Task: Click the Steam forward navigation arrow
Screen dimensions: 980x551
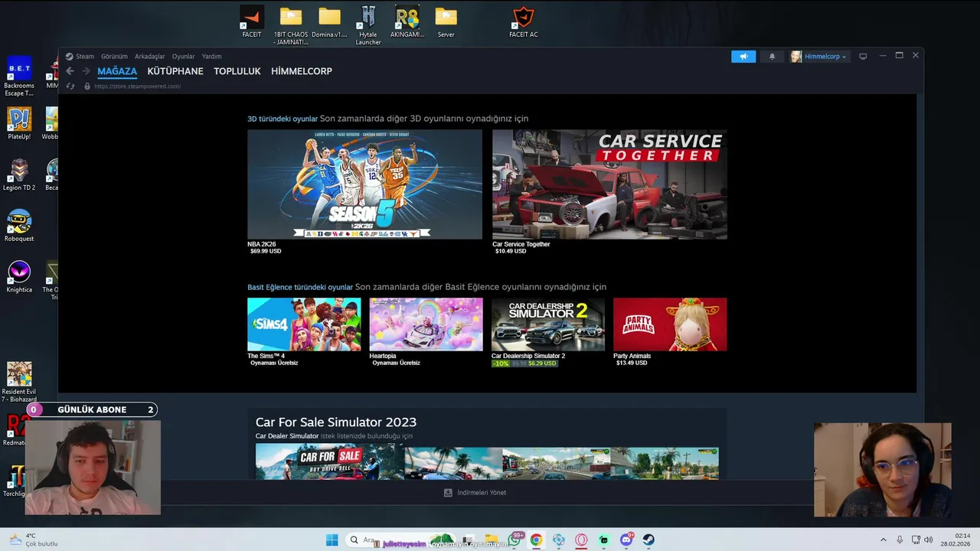Action: (85, 71)
